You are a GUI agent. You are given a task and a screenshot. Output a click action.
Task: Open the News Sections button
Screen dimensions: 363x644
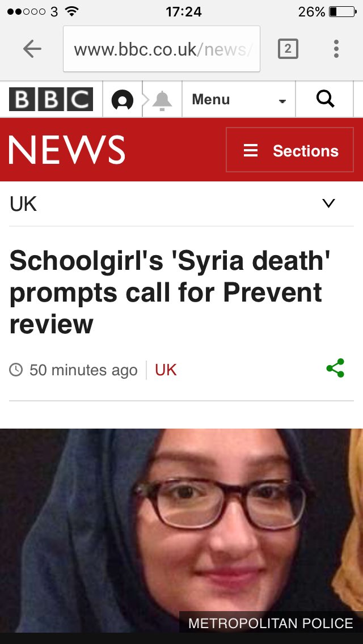[x=290, y=150]
